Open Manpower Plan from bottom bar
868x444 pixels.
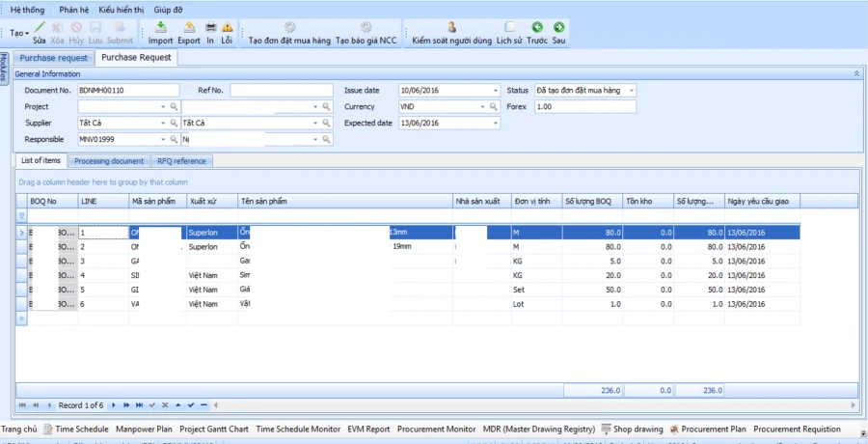click(x=144, y=429)
